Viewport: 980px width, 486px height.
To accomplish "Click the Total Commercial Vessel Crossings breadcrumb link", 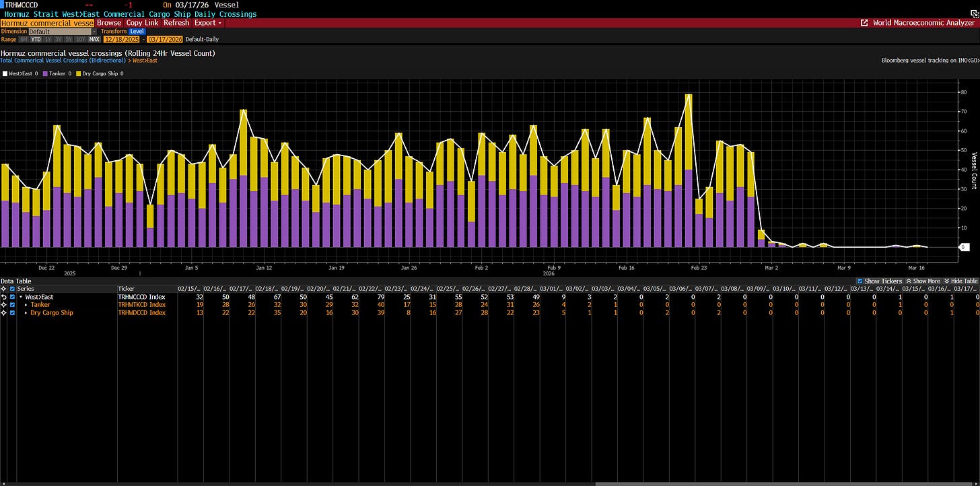I will [x=63, y=61].
